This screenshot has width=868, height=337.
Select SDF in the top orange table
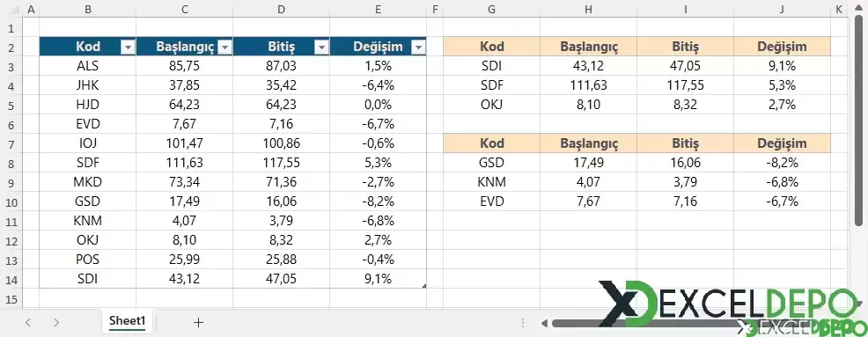pyautogui.click(x=491, y=85)
